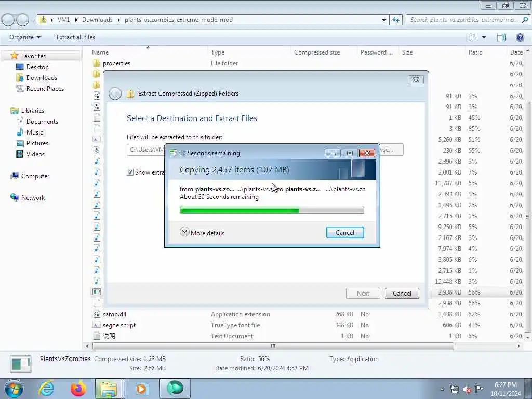
Task: Select Network in the navigation pane
Action: (33, 198)
